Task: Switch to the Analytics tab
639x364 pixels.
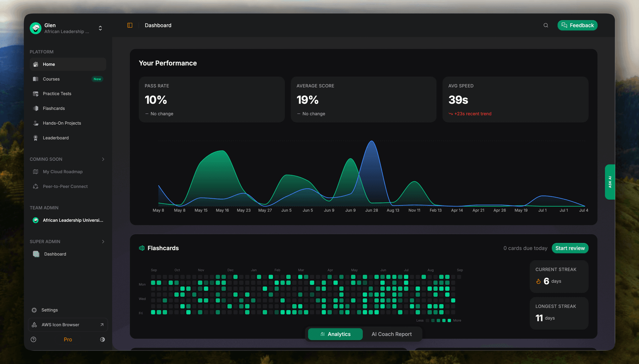Action: pos(335,334)
